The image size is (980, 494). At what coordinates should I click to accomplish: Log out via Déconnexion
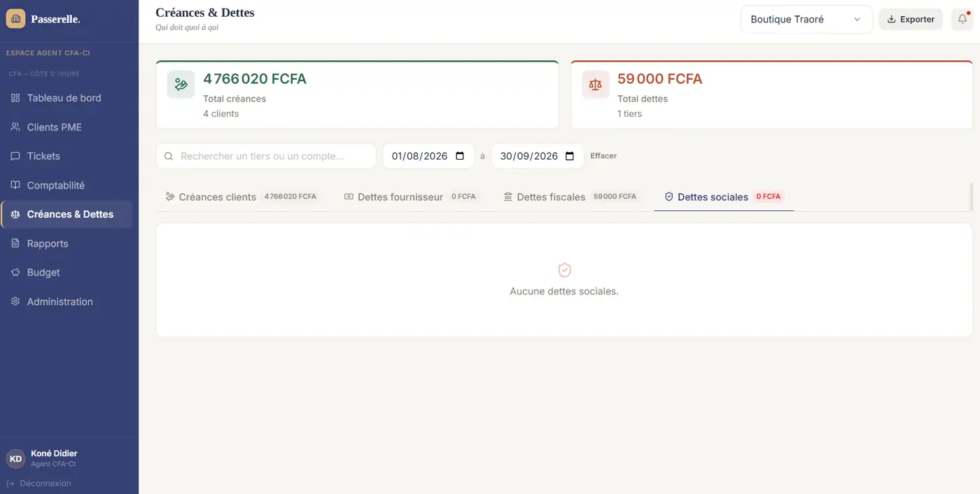[x=38, y=483]
